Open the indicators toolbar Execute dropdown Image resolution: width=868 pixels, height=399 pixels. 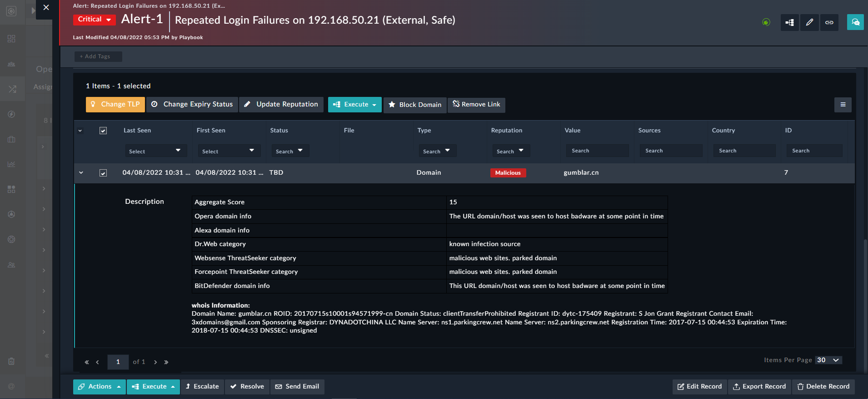[x=355, y=105]
